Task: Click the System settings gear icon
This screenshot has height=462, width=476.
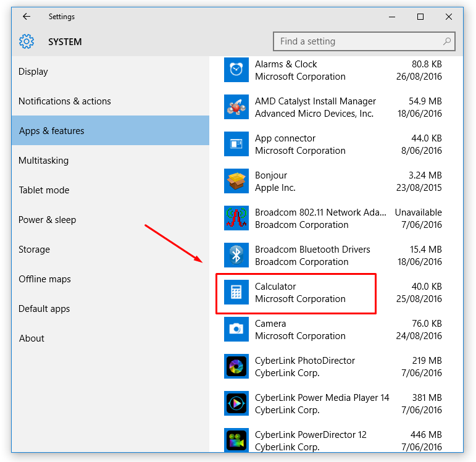Action: tap(27, 42)
